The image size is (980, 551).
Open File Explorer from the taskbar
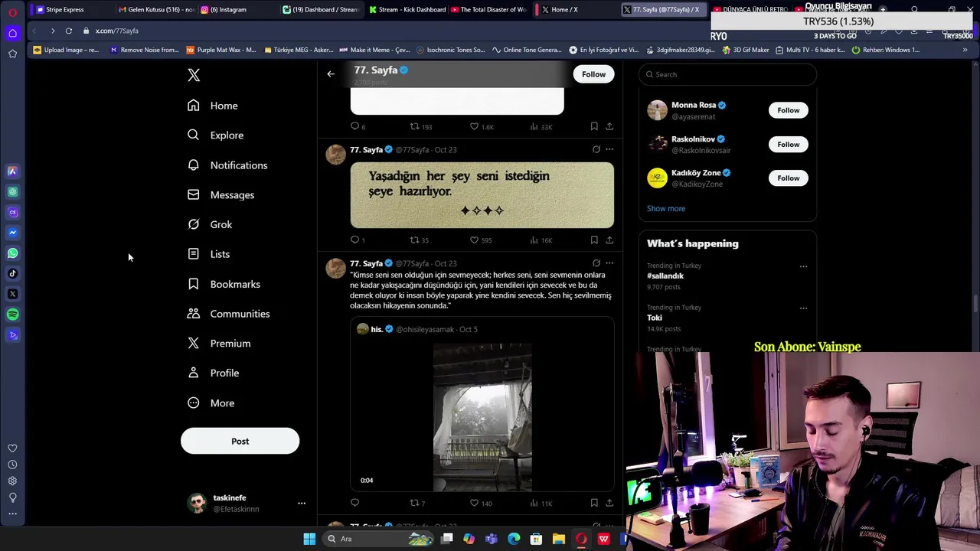click(x=559, y=539)
